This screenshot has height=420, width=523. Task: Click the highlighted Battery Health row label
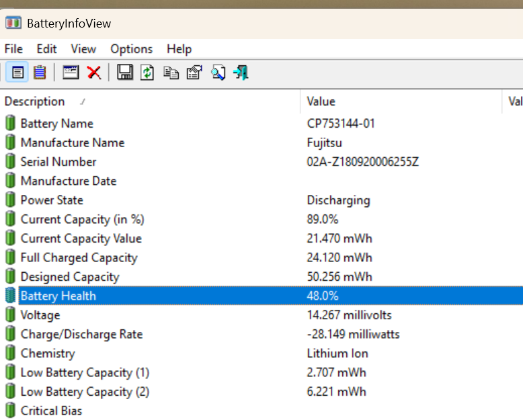pyautogui.click(x=58, y=296)
